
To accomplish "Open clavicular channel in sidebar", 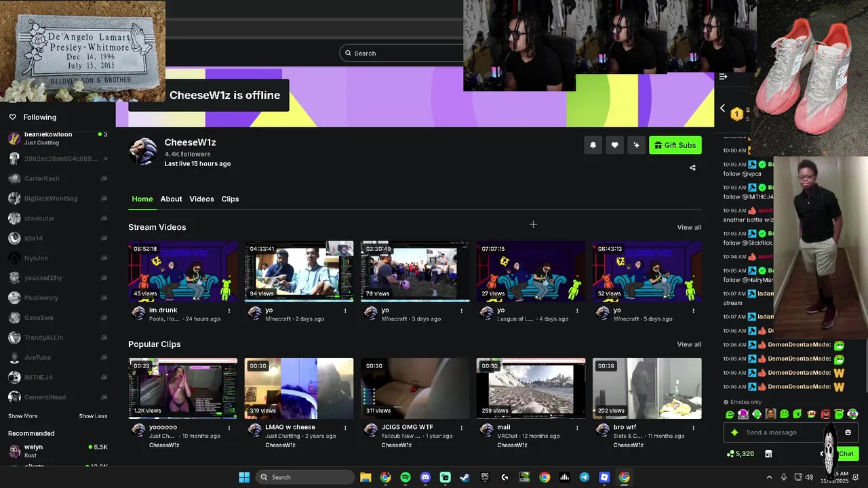I will [58, 218].
